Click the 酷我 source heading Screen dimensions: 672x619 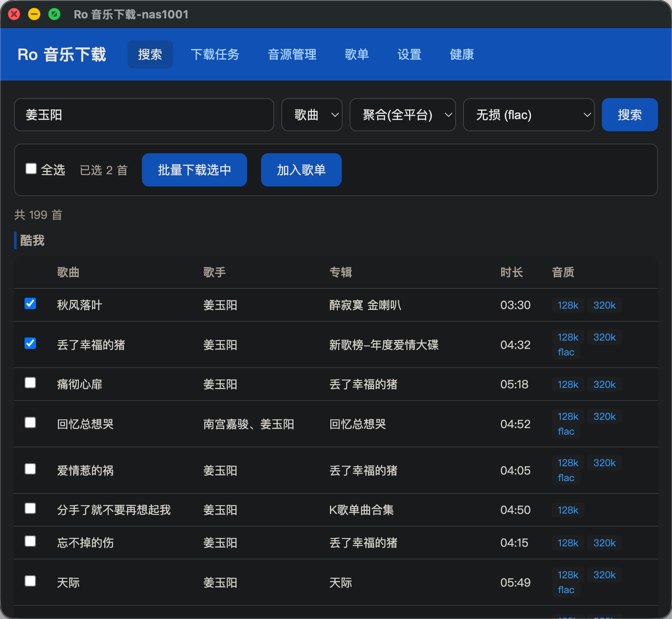coord(32,240)
